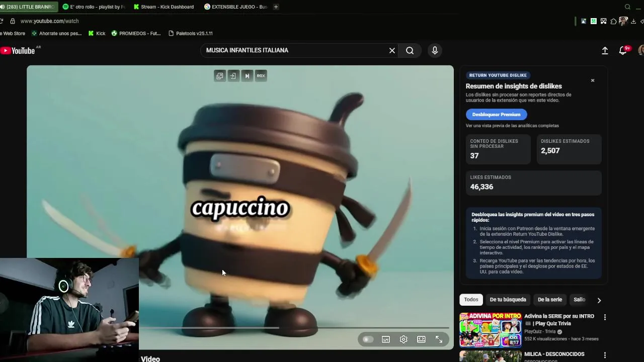The height and width of the screenshot is (362, 644).
Task: Click the Dislikes estimados 2,507 card
Action: [x=569, y=149]
